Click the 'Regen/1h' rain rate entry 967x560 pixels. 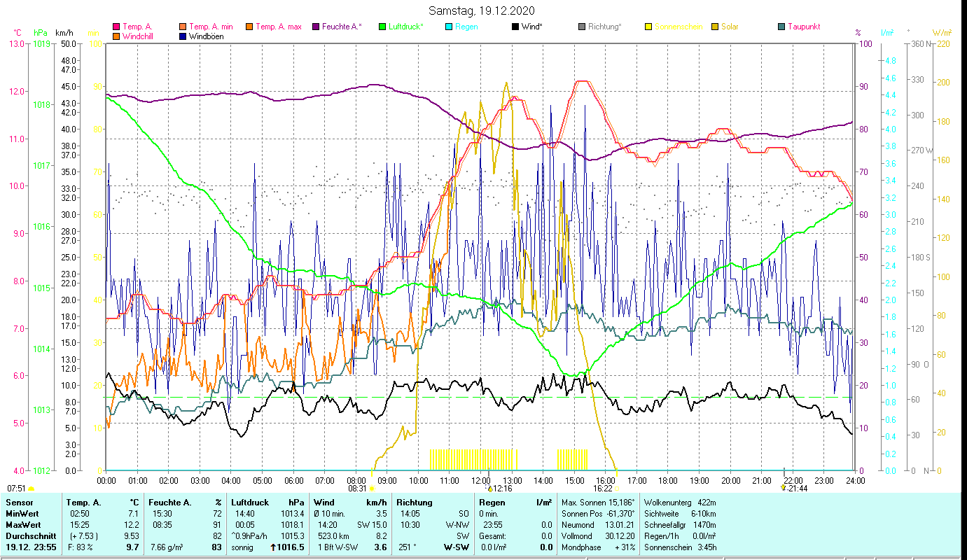tap(679, 536)
